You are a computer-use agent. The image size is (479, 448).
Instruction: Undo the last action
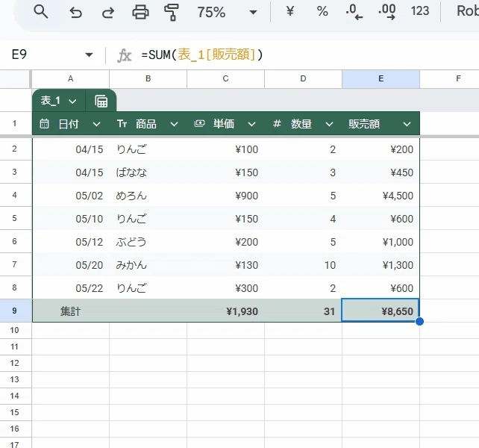pos(75,12)
